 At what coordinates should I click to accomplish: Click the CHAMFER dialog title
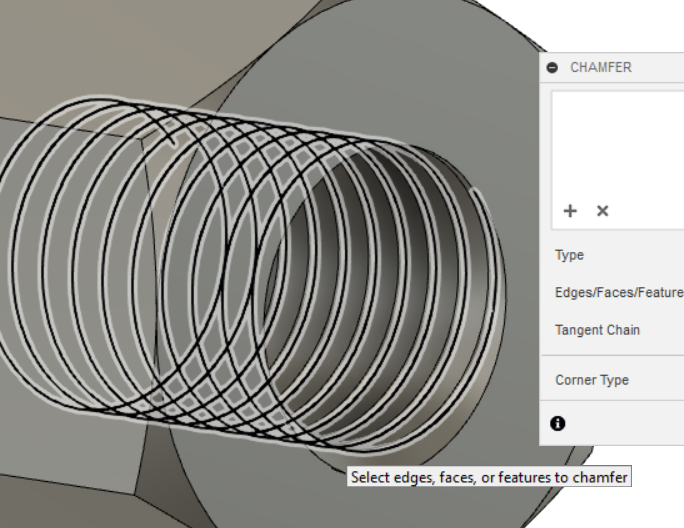coord(601,68)
